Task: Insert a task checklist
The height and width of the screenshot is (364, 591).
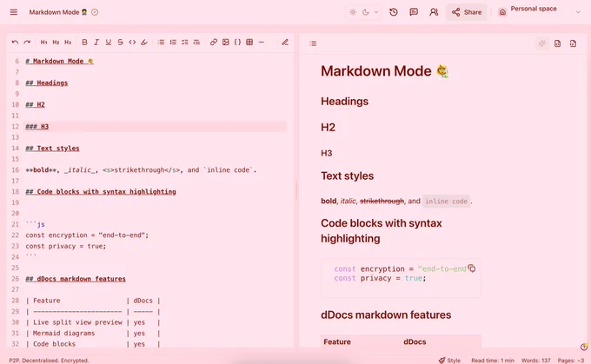Action: point(184,43)
